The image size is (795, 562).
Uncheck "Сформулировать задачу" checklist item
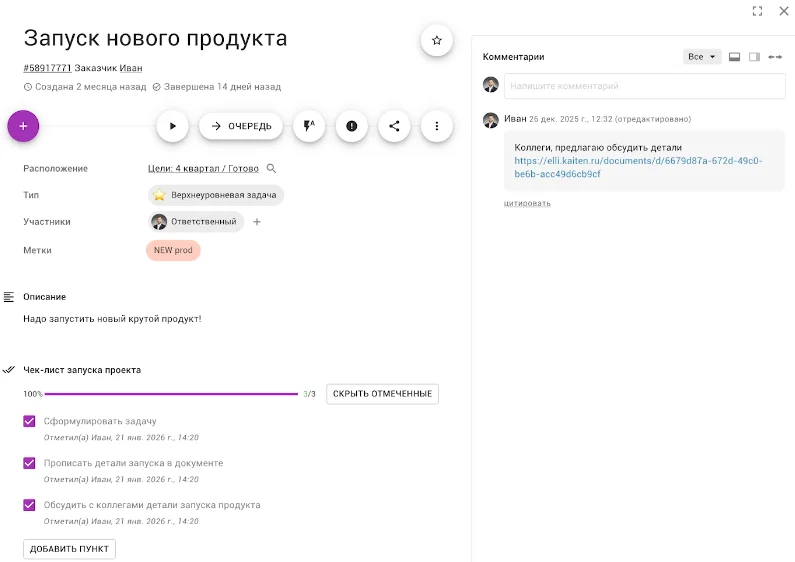tap(29, 422)
